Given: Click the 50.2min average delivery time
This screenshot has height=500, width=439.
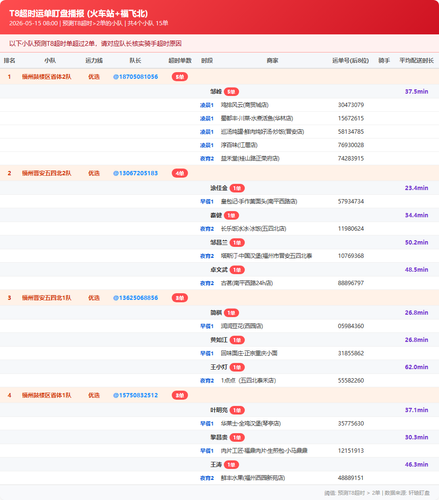Looking at the screenshot, I should pyautogui.click(x=417, y=243).
